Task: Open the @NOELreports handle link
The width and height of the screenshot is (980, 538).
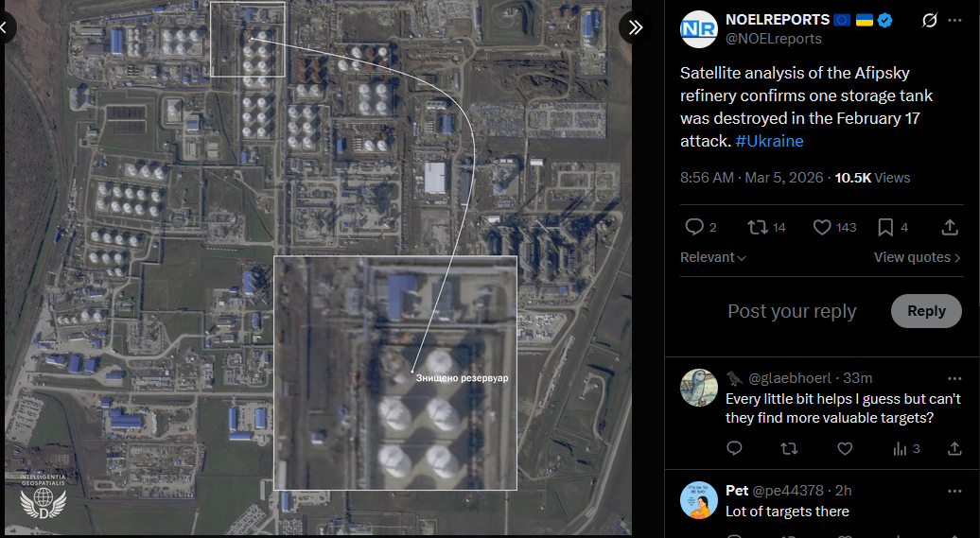Action: tap(773, 39)
